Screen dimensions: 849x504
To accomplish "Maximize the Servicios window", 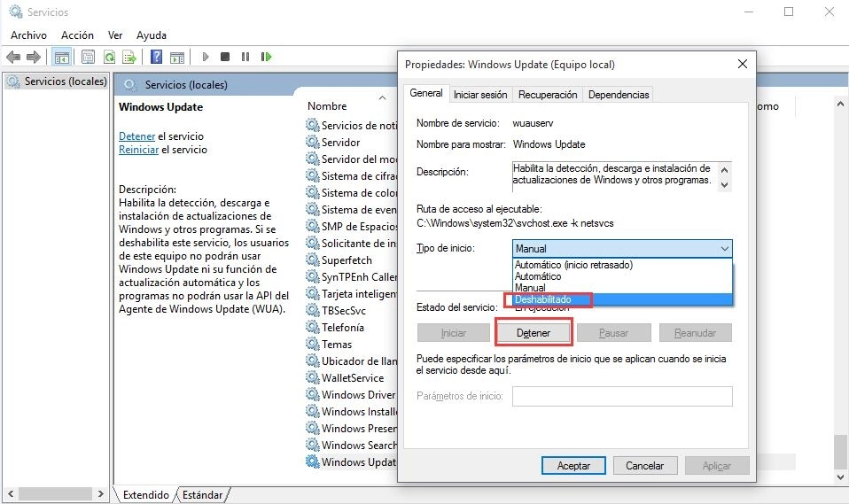I will point(789,12).
